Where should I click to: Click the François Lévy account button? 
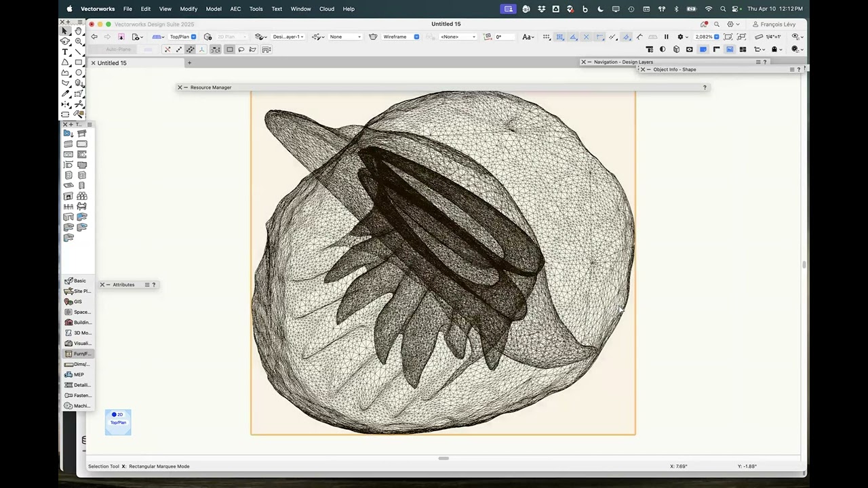[x=774, y=24]
